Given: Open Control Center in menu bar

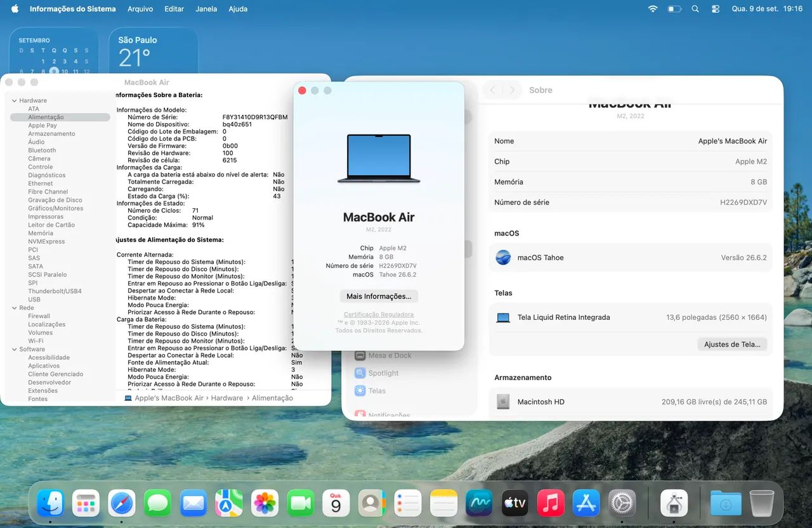Looking at the screenshot, I should [x=716, y=9].
